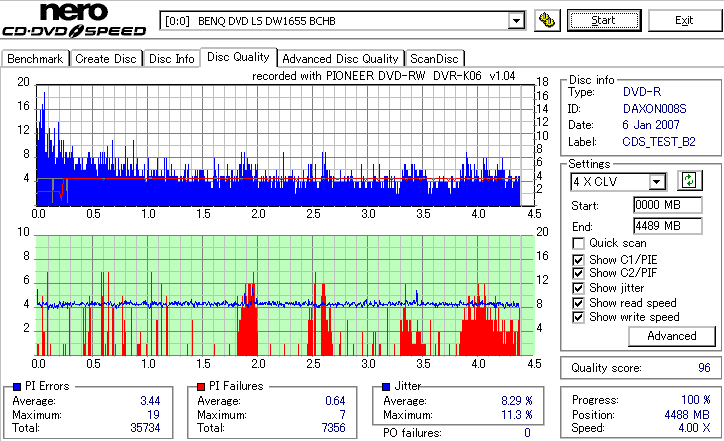
Task: Open the BENQ DVD drive selection dropdown
Action: (342, 21)
